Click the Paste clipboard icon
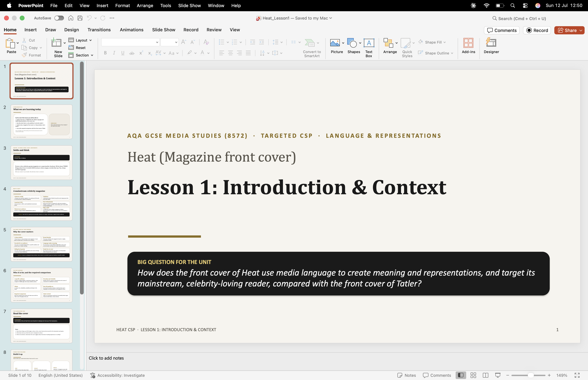 (10, 43)
